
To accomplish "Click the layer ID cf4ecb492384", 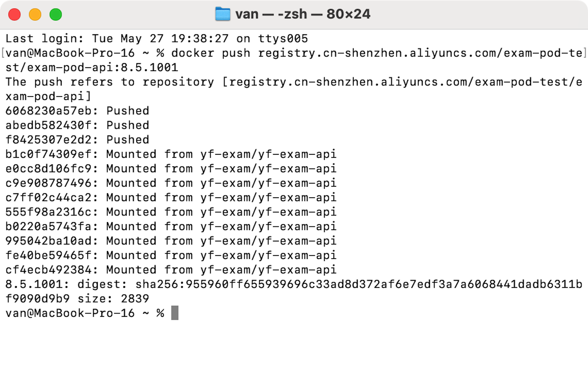I will (x=49, y=270).
